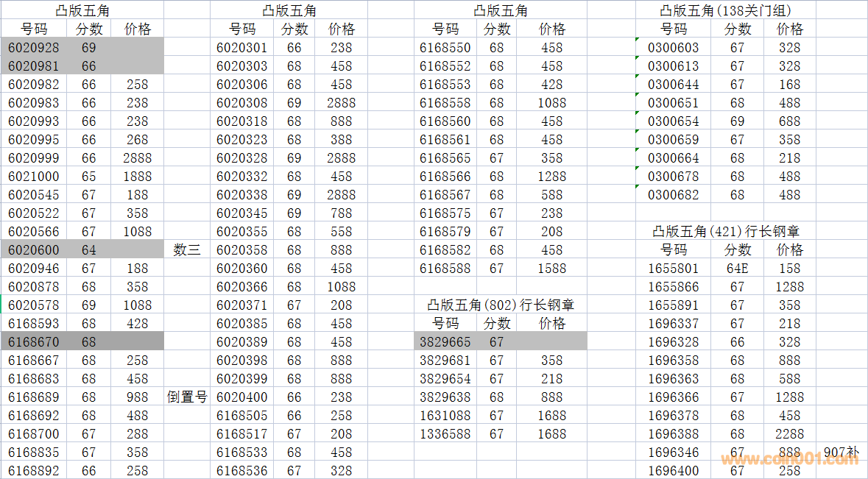The height and width of the screenshot is (479, 868).
Task: Select number cell 6020400
Action: (241, 397)
